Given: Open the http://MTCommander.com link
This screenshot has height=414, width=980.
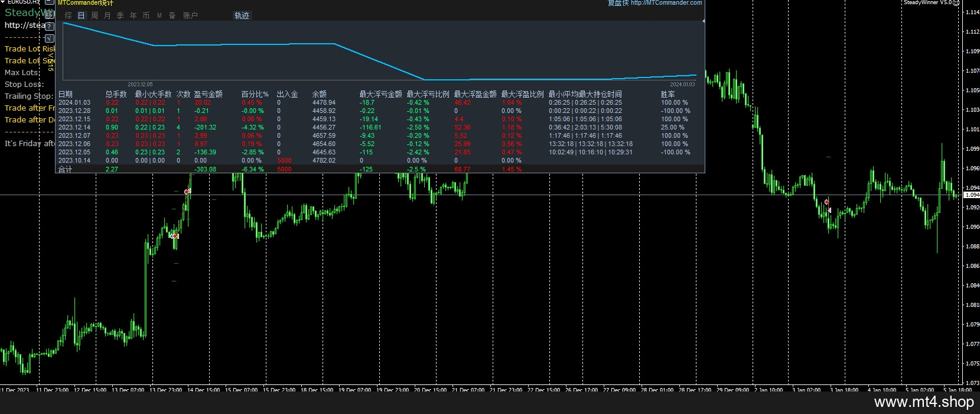Looking at the screenshot, I should click(x=666, y=3).
